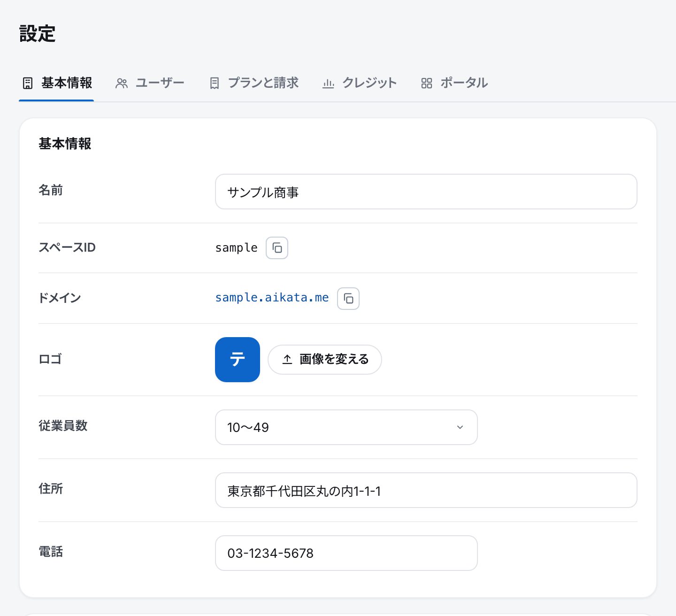676x616 pixels.
Task: Select the クレジット tab
Action: click(x=360, y=83)
